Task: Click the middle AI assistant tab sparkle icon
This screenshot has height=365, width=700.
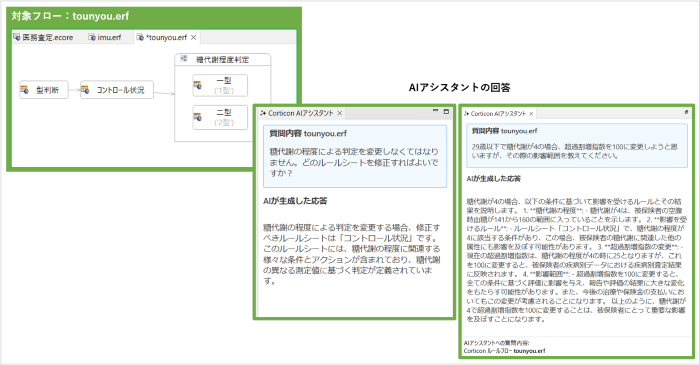Action: click(x=263, y=113)
